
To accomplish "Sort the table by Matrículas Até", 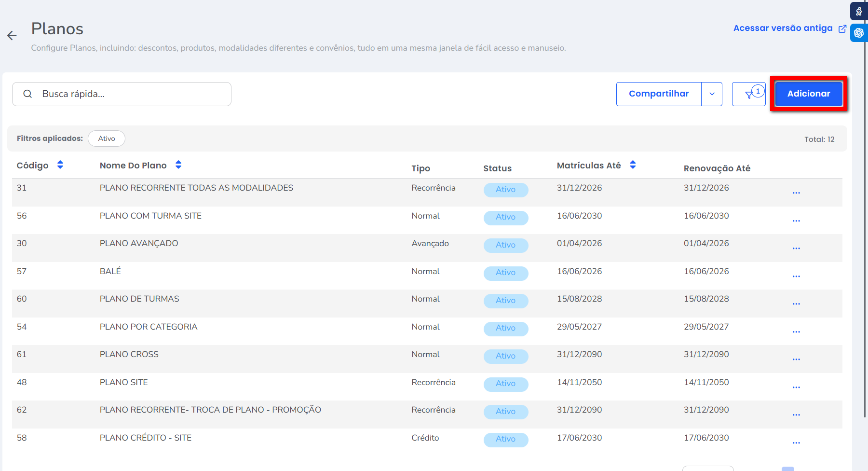I will (x=633, y=165).
